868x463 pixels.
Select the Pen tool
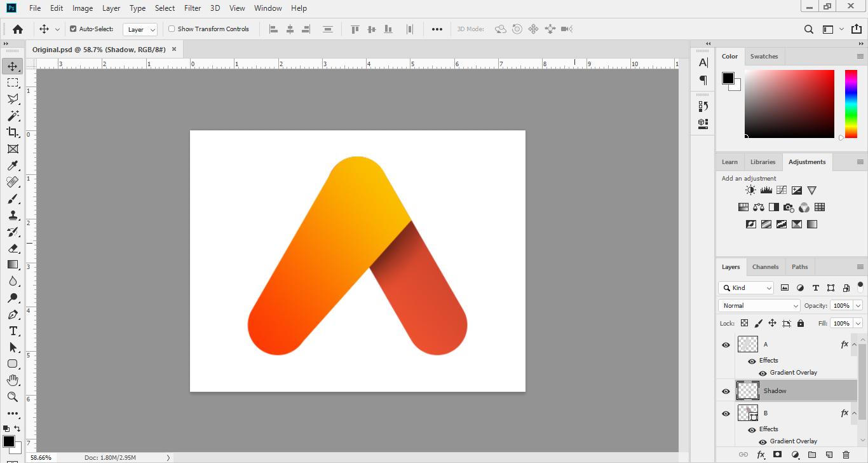coord(12,314)
